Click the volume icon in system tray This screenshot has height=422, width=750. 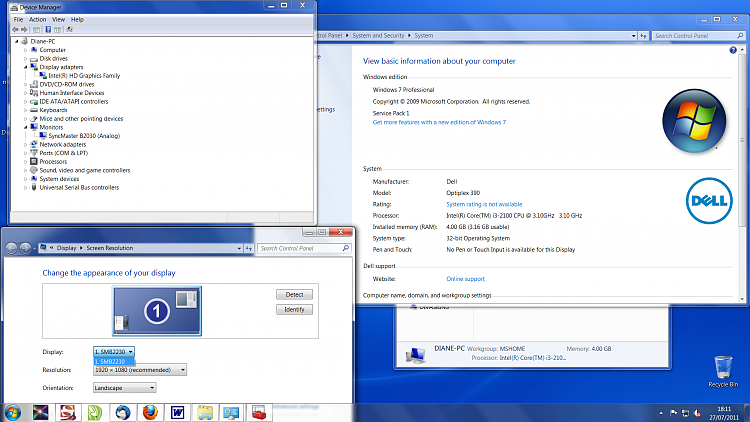pyautogui.click(x=697, y=413)
